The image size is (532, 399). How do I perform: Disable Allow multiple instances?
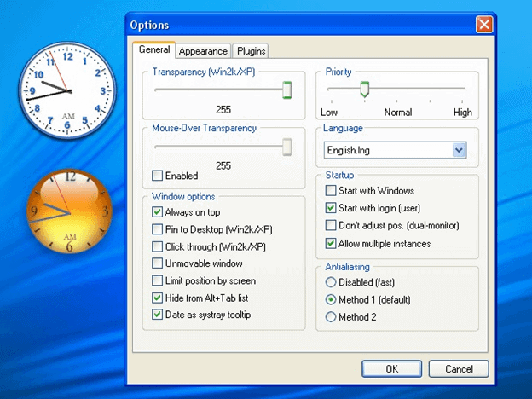point(332,244)
